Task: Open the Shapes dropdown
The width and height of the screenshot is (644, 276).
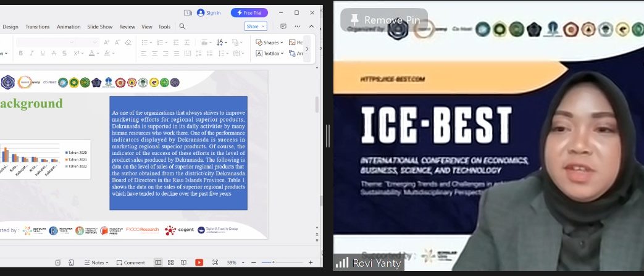Action: pyautogui.click(x=269, y=43)
